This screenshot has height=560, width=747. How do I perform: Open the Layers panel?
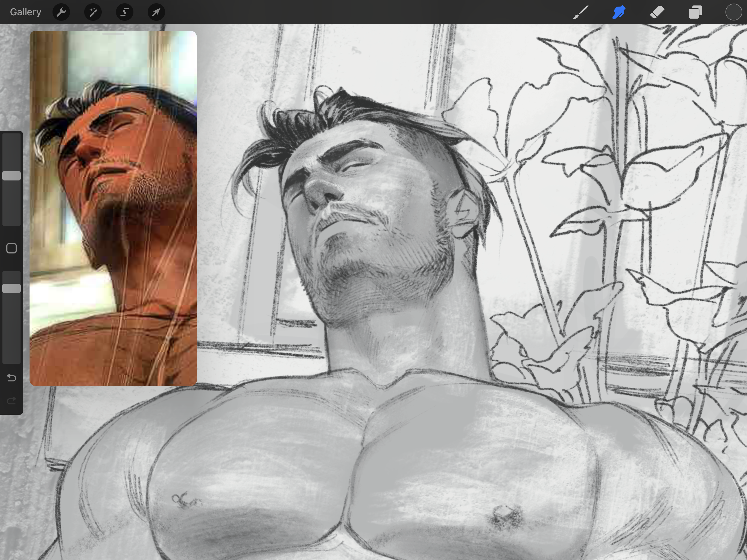click(x=695, y=12)
